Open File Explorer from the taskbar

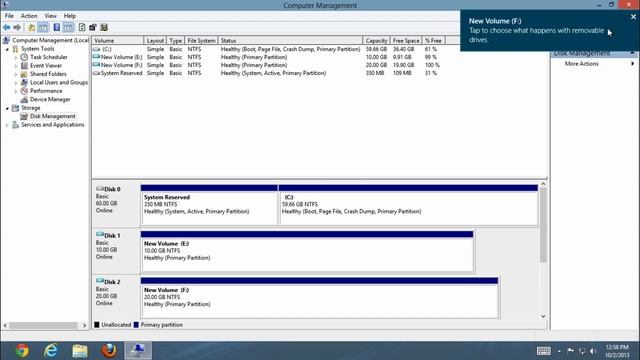[80, 351]
